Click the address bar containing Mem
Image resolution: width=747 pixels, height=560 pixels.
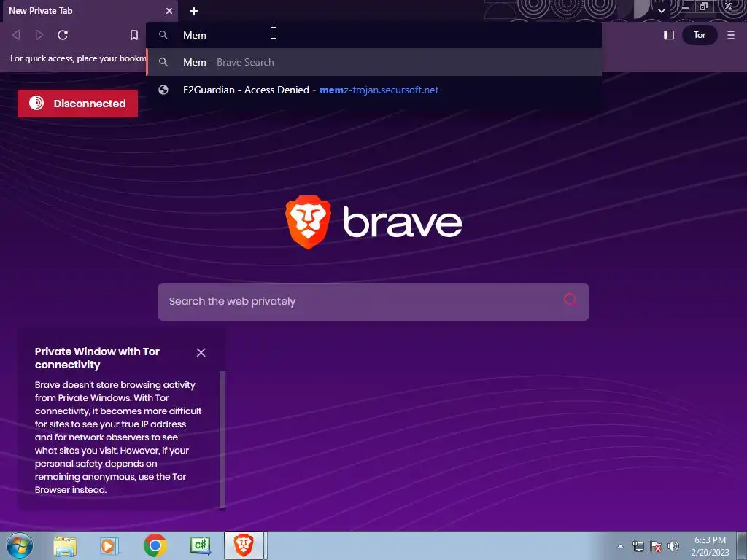click(x=373, y=35)
